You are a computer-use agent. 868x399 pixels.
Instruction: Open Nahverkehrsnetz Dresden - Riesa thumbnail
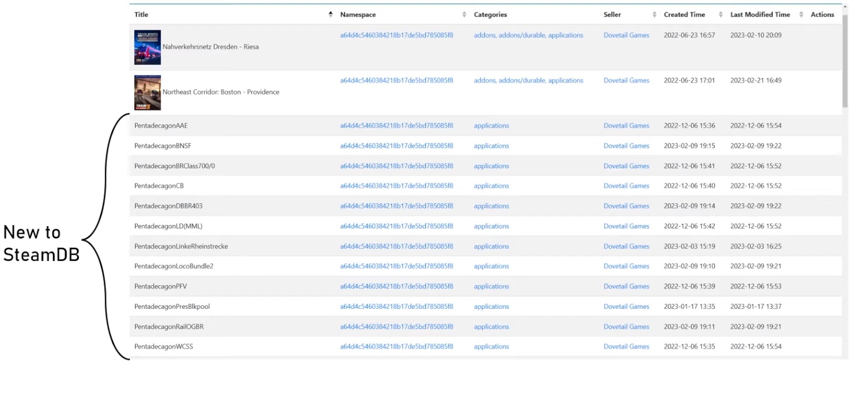point(148,47)
